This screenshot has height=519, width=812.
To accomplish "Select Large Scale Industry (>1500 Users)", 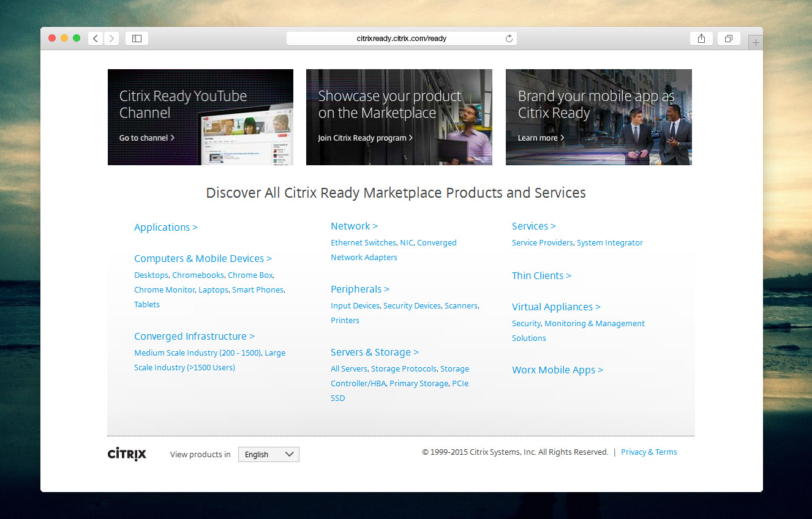I will click(x=209, y=360).
